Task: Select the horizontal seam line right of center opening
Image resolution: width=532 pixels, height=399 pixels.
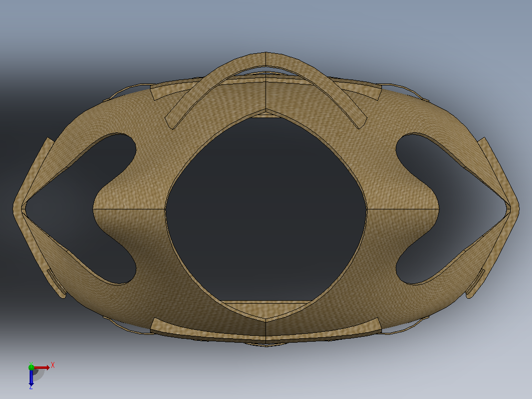Action: tap(403, 209)
